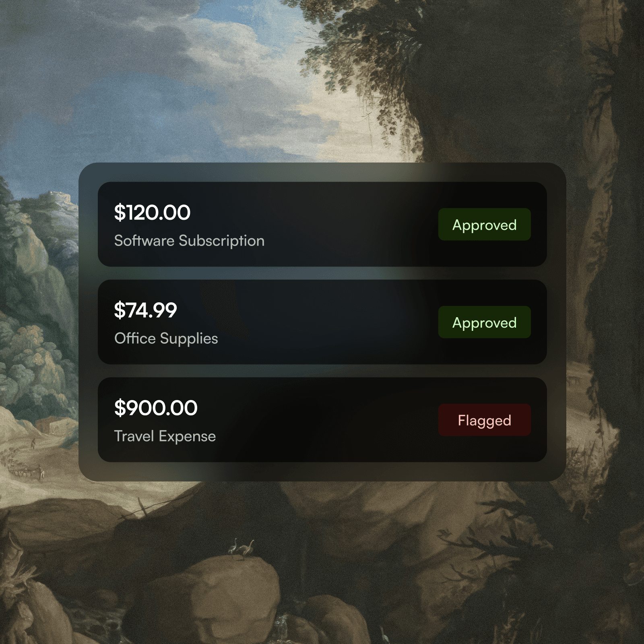Click the panel border above the $120.00 card
The width and height of the screenshot is (644, 644).
pos(322,172)
